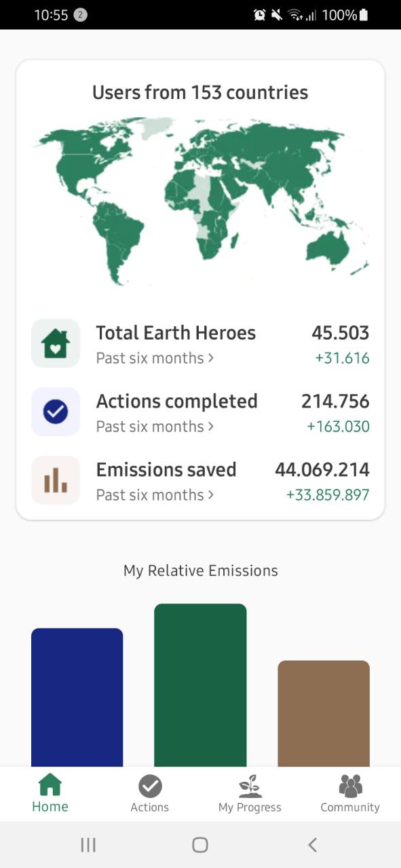Expand Past six months under Actions completed
The height and width of the screenshot is (868, 401).
155,426
